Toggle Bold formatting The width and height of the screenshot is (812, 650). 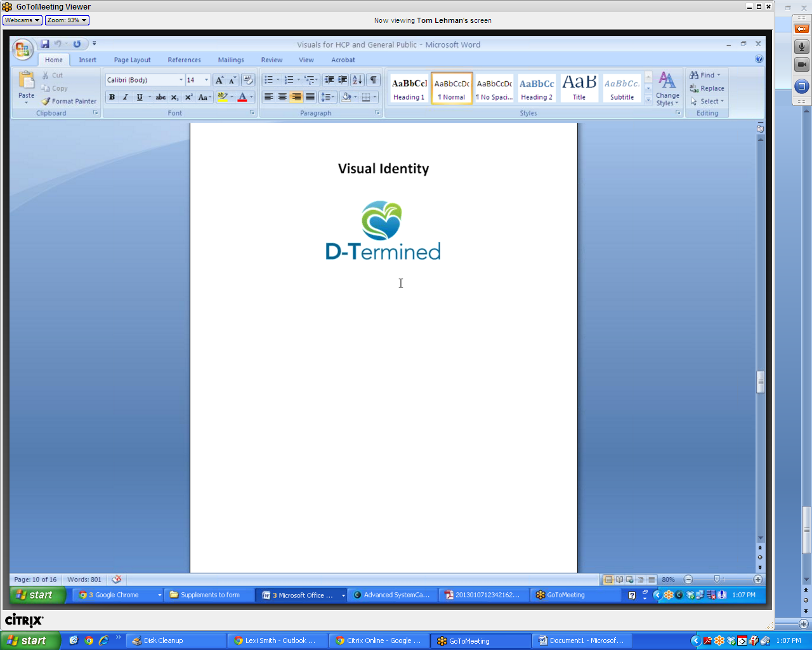point(112,97)
